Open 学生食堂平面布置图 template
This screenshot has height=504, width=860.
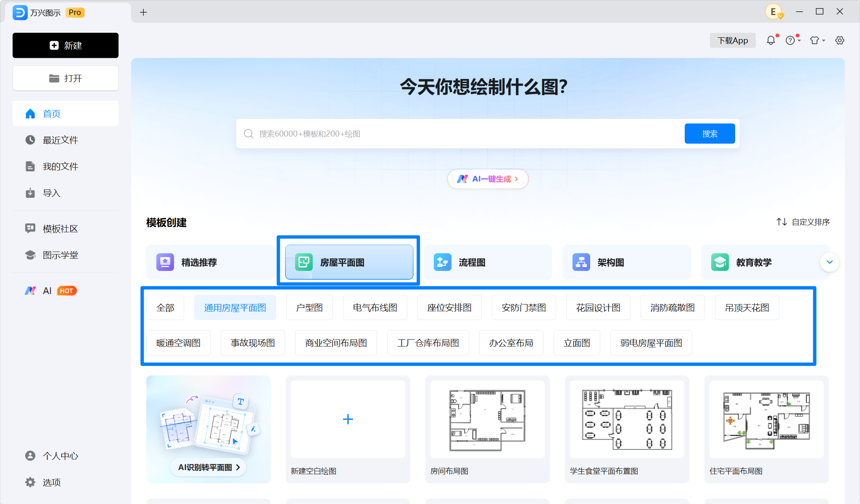pos(627,429)
